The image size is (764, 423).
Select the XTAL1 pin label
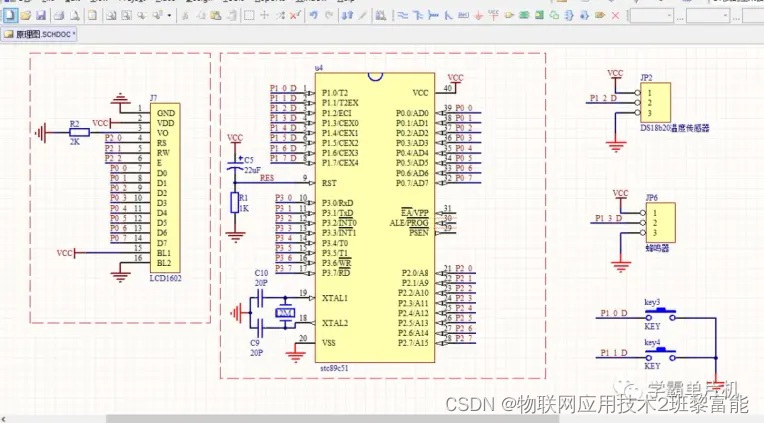335,298
